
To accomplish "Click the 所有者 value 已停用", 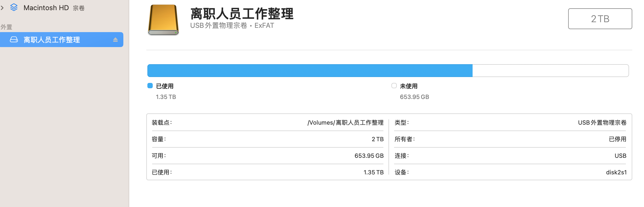I will [617, 139].
